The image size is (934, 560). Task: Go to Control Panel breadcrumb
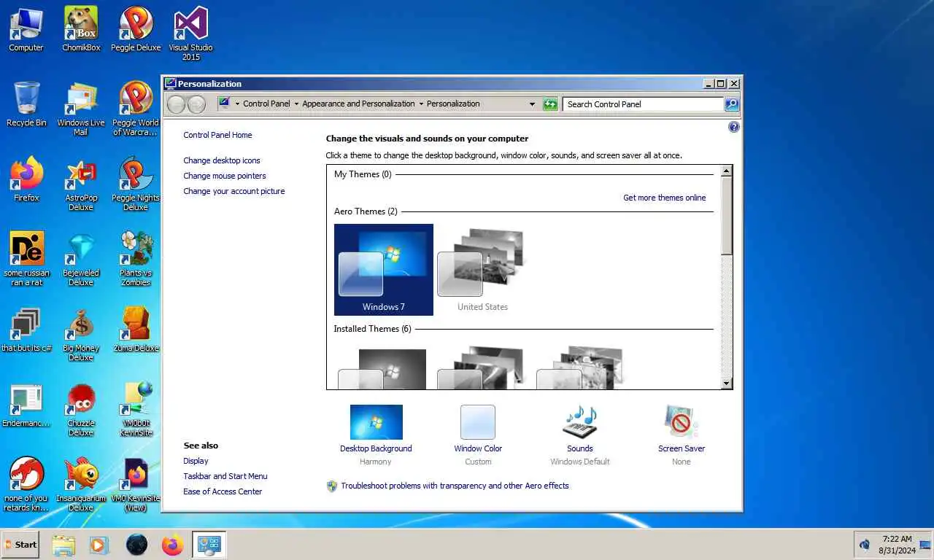coord(266,104)
